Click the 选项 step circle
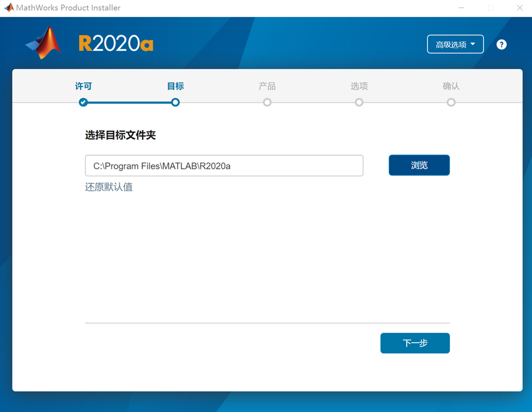532x412 pixels. click(359, 102)
